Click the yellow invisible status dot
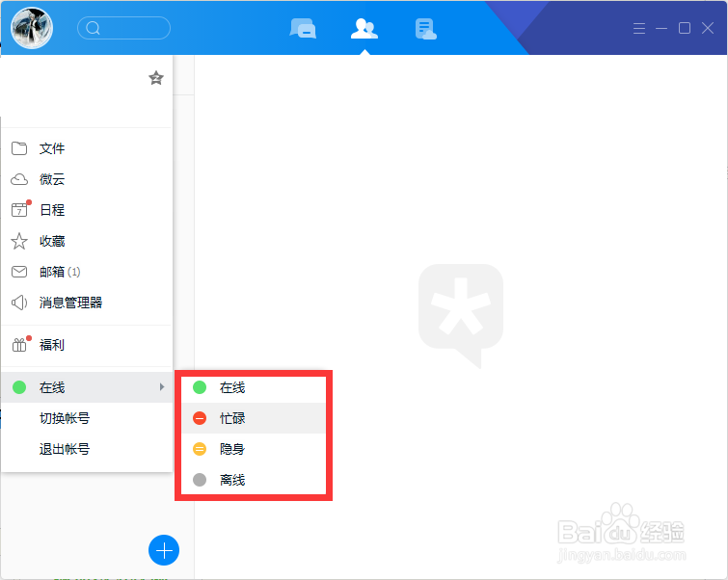Screen dimensions: 728x580 200,449
